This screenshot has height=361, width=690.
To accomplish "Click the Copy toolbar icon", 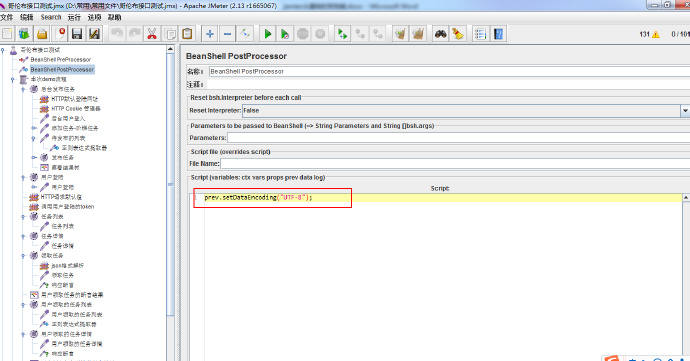I will click(170, 34).
